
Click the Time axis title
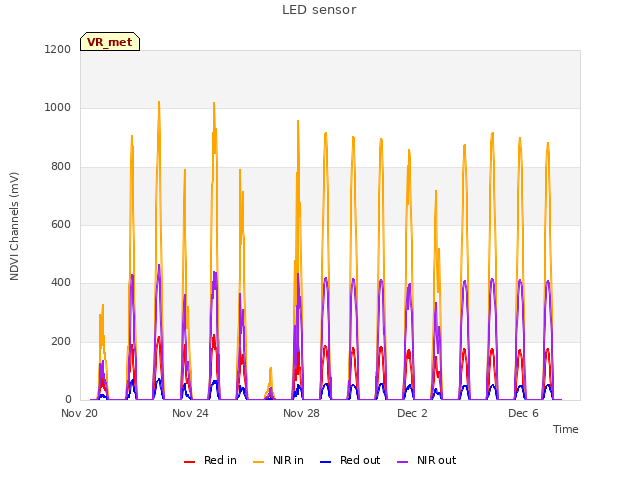565,429
